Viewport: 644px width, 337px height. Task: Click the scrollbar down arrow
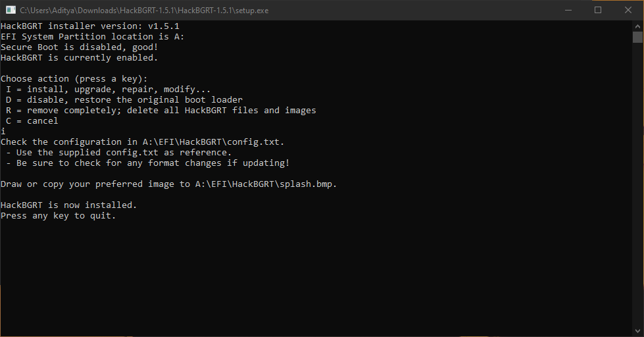tap(637, 331)
